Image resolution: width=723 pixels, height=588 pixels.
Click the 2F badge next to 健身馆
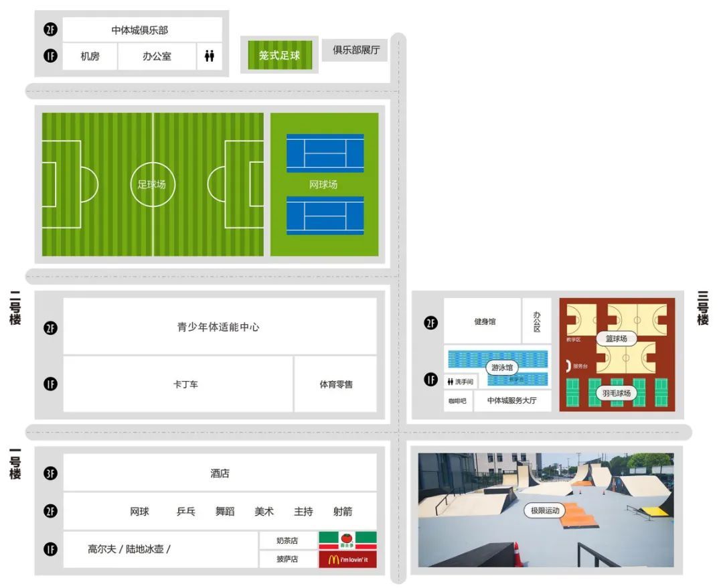(431, 322)
